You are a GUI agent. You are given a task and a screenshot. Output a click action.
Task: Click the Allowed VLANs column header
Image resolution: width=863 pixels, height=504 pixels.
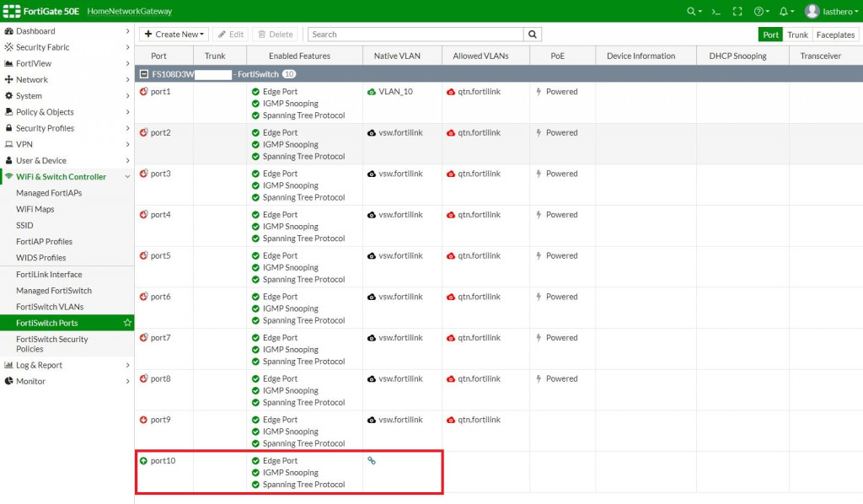485,56
